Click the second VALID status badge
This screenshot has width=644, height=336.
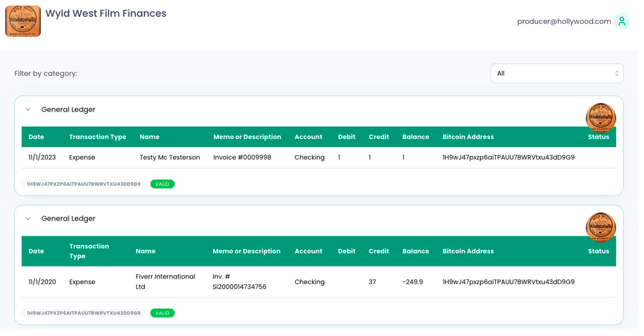(162, 313)
